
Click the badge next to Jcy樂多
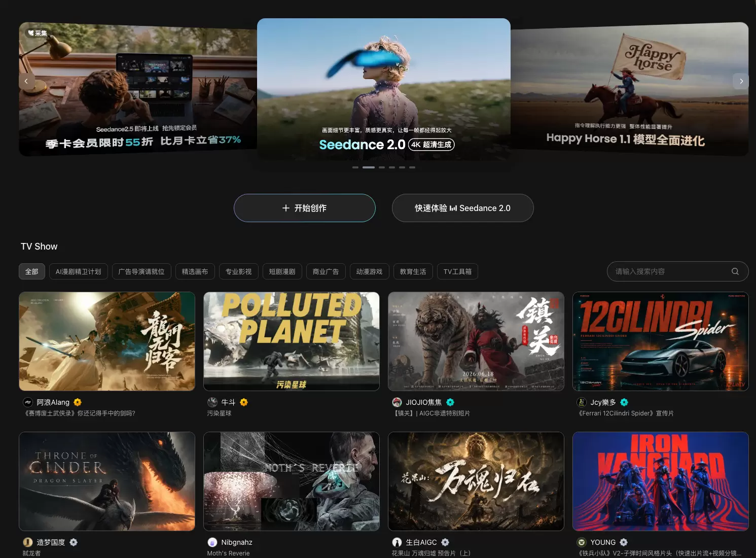pos(624,402)
